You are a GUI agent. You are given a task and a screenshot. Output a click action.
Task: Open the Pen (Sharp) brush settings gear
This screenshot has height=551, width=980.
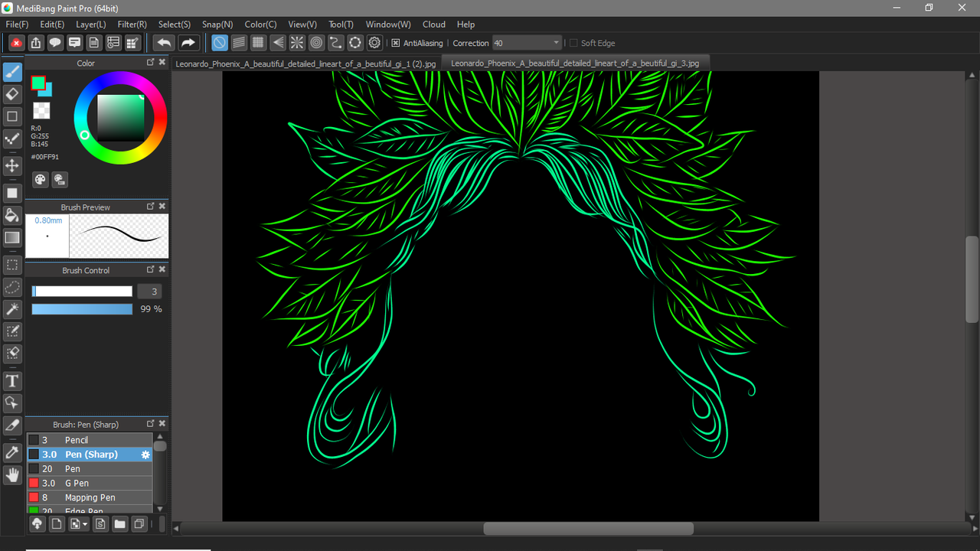click(145, 455)
